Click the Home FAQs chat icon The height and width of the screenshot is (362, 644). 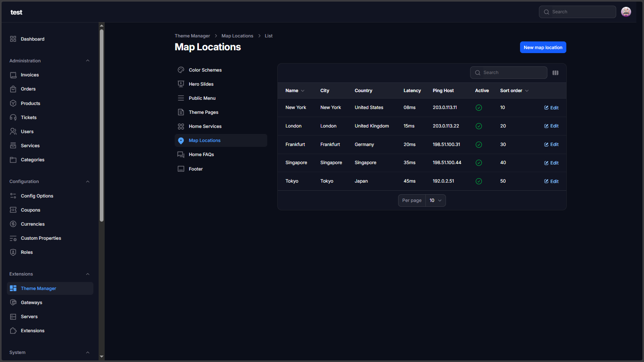click(181, 154)
